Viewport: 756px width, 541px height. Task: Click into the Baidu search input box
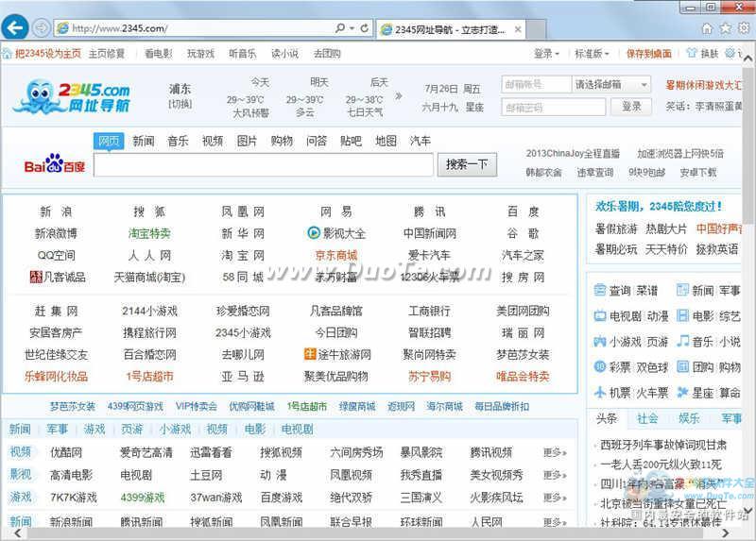pos(264,165)
